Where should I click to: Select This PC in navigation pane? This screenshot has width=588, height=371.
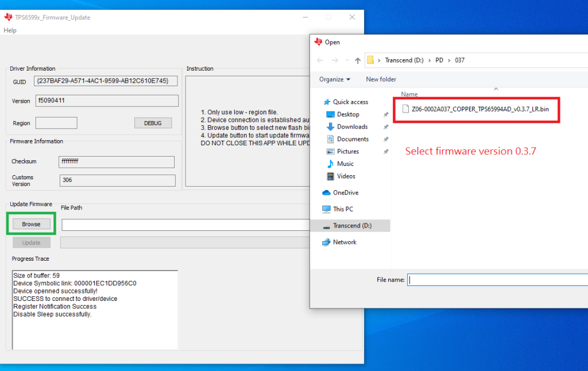(343, 209)
